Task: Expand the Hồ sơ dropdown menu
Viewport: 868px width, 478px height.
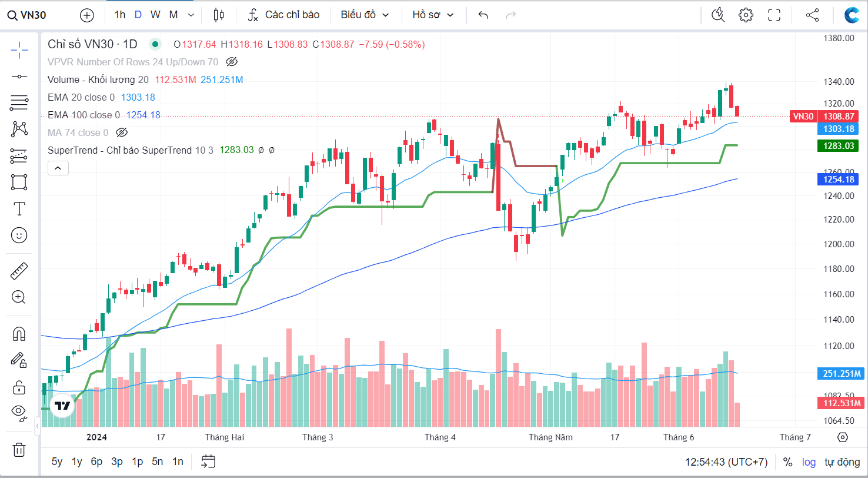Action: (x=433, y=15)
